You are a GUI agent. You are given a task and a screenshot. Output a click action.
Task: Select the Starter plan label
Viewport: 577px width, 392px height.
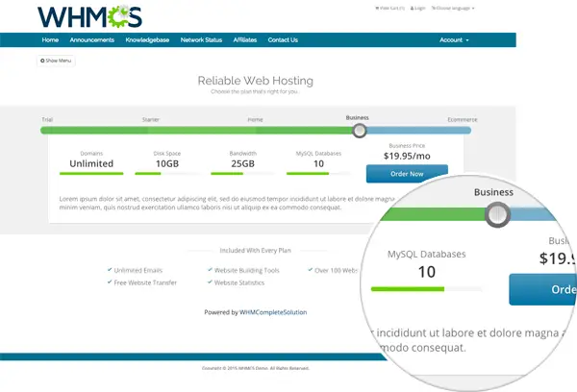[x=151, y=119]
